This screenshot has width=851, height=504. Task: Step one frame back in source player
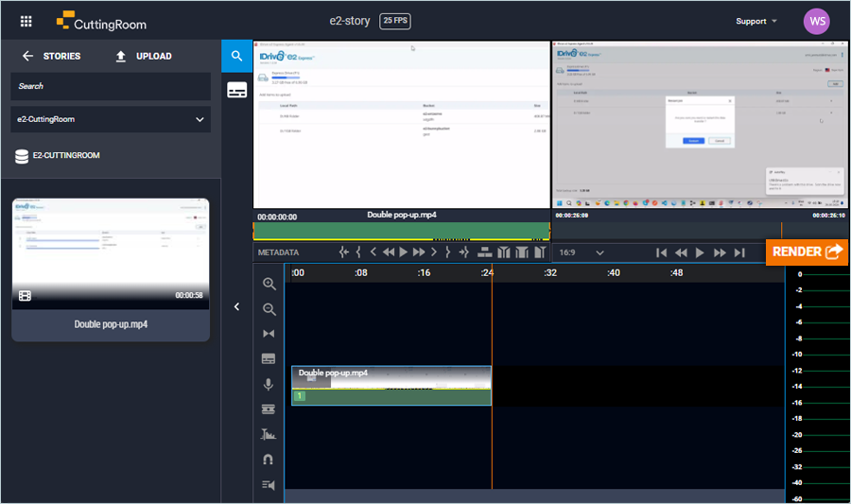373,252
